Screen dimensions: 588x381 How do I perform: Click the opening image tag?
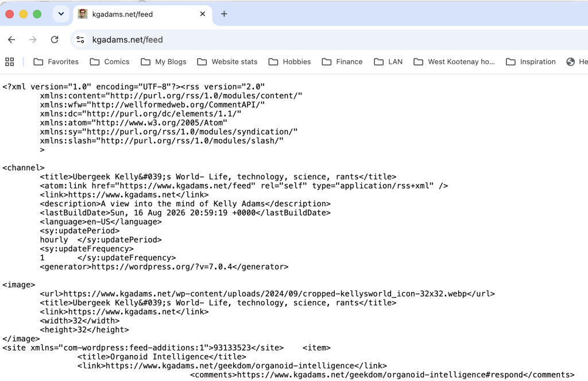coord(19,285)
